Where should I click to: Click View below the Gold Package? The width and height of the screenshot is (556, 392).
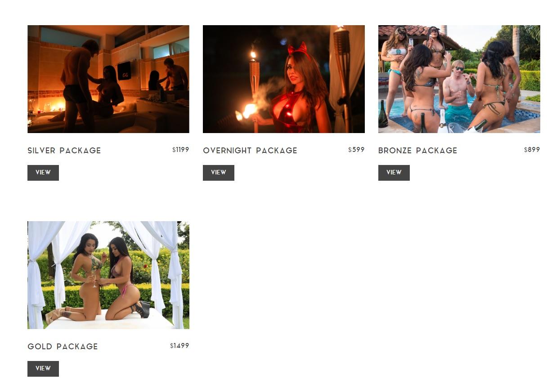[x=43, y=369]
